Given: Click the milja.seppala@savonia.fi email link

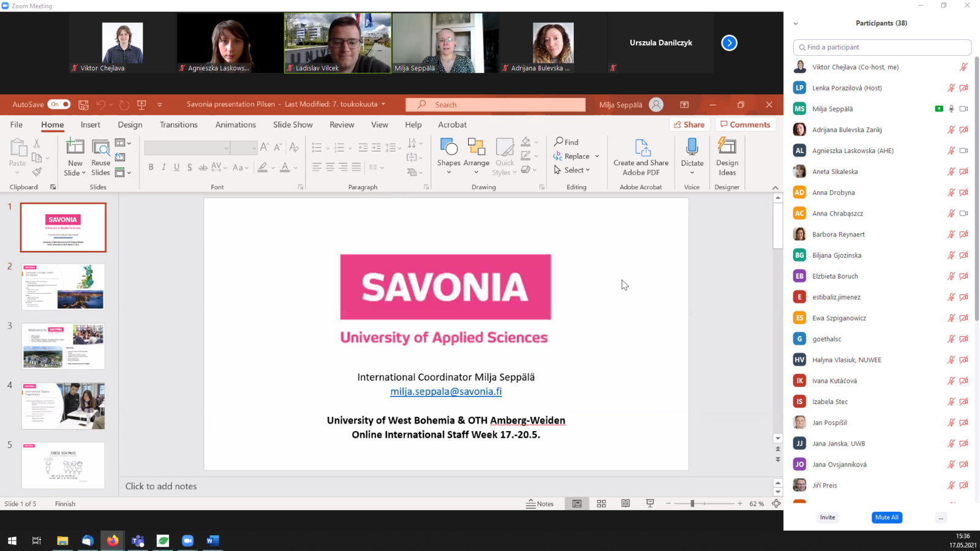Looking at the screenshot, I should (x=446, y=391).
